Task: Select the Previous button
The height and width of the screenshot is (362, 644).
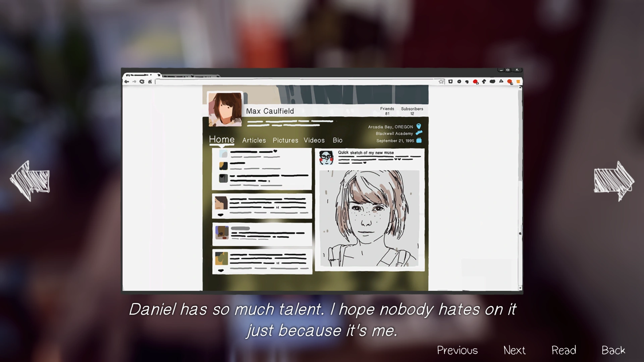Action: click(x=457, y=350)
